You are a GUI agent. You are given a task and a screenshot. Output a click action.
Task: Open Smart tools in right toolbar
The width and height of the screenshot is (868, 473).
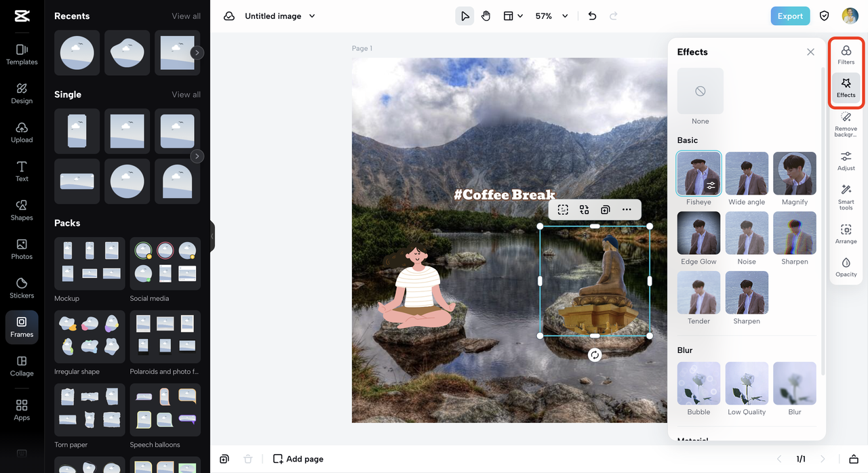(x=846, y=197)
